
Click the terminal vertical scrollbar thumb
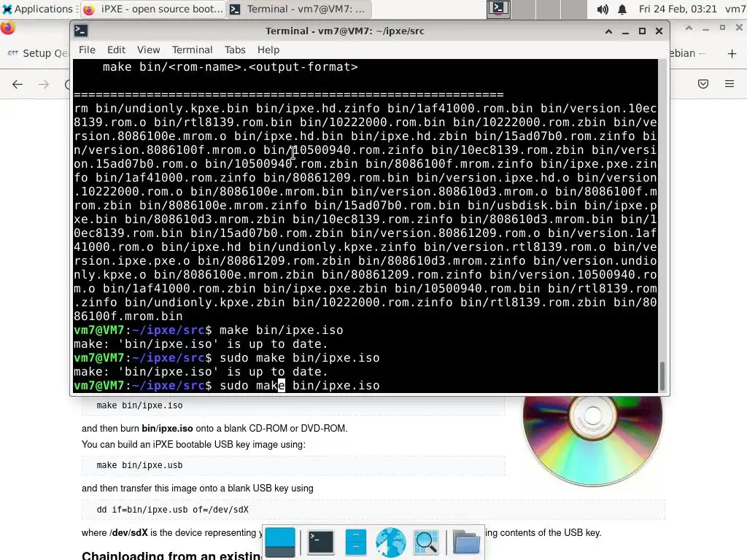tap(662, 376)
